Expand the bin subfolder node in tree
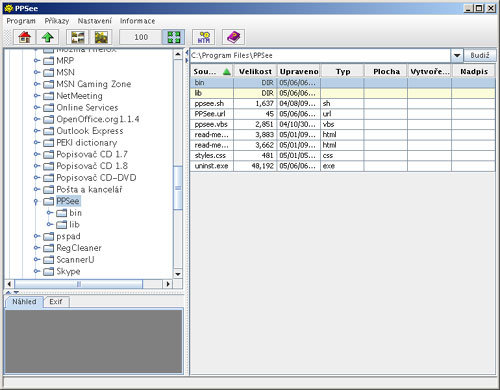500x390 pixels. (x=50, y=213)
